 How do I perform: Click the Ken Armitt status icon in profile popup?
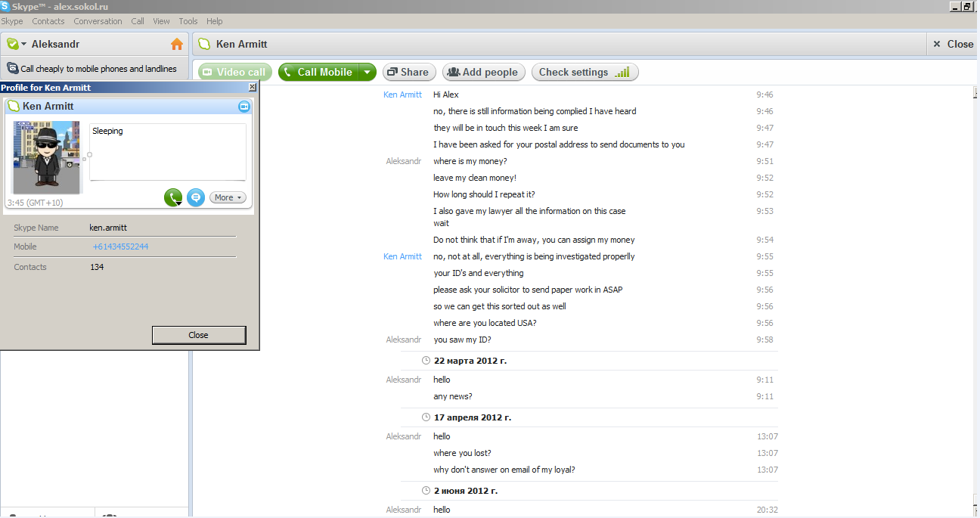(14, 107)
